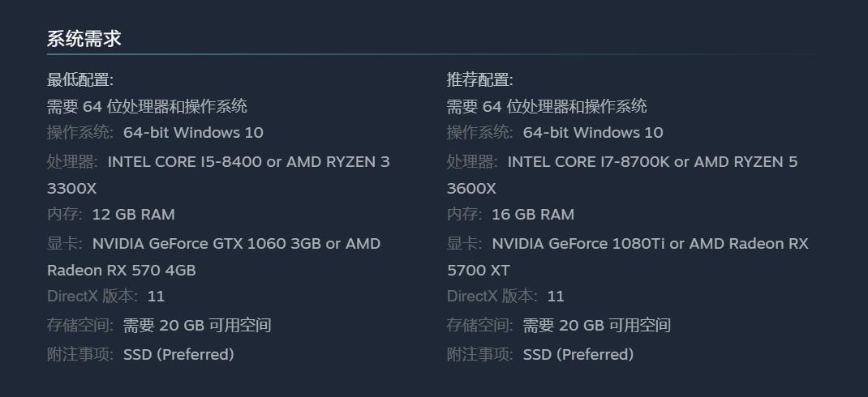868x397 pixels.
Task: Click the minimum 存储空间 20 GB line
Action: click(x=159, y=326)
